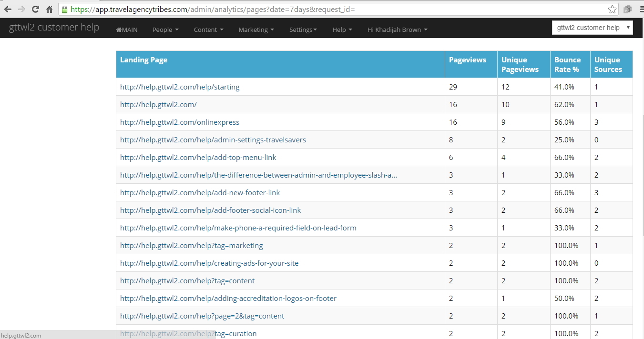The height and width of the screenshot is (339, 644).
Task: Click the extension icon beside address bar
Action: pyautogui.click(x=627, y=9)
